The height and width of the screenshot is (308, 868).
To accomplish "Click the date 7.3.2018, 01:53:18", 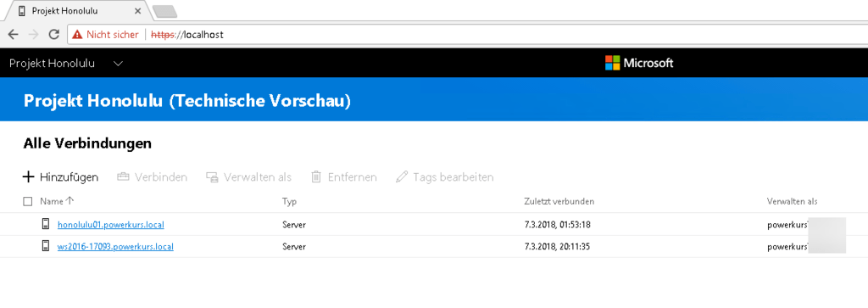I will pos(557,225).
